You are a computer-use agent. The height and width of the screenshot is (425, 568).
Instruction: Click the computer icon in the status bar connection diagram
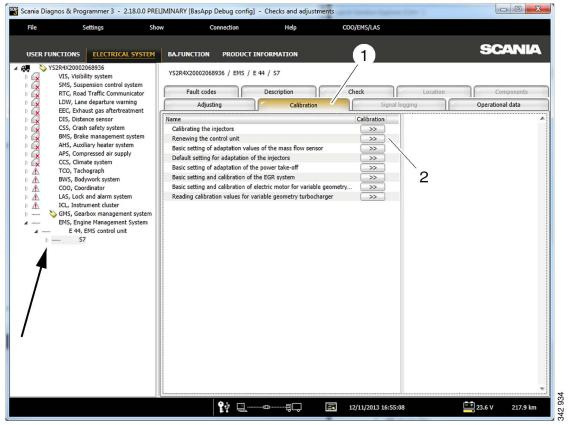click(x=242, y=408)
